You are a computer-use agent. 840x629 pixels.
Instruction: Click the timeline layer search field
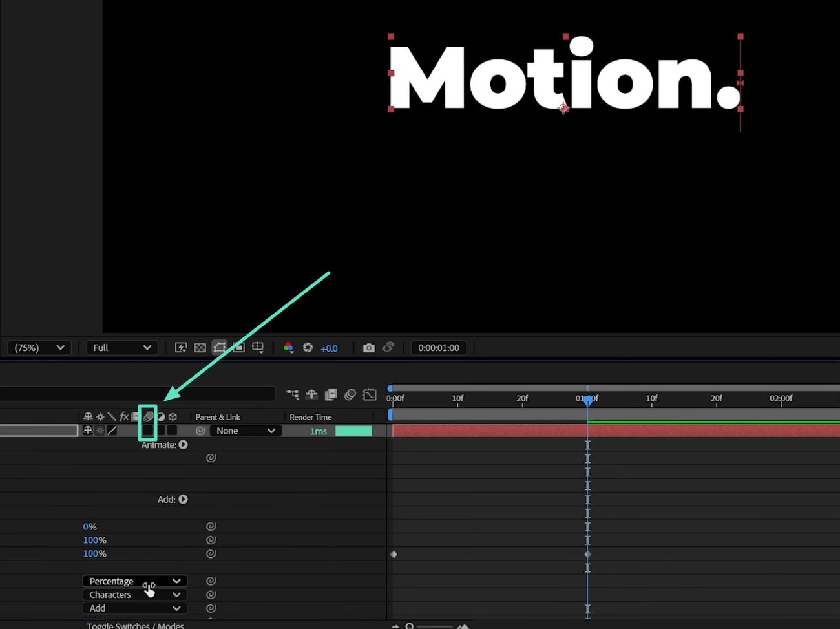tap(138, 394)
